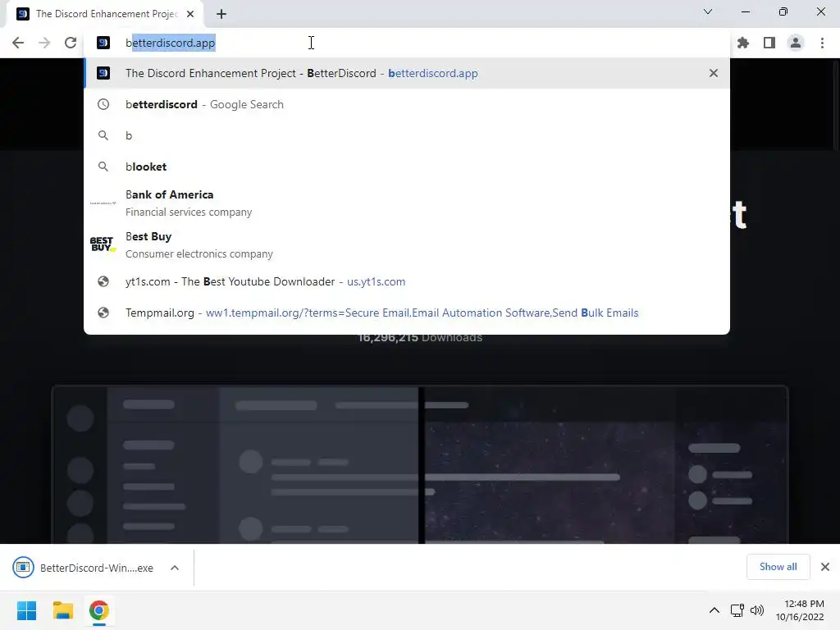Open the Tempmail.org suggestion
Viewport: 840px width, 630px height.
point(407,313)
